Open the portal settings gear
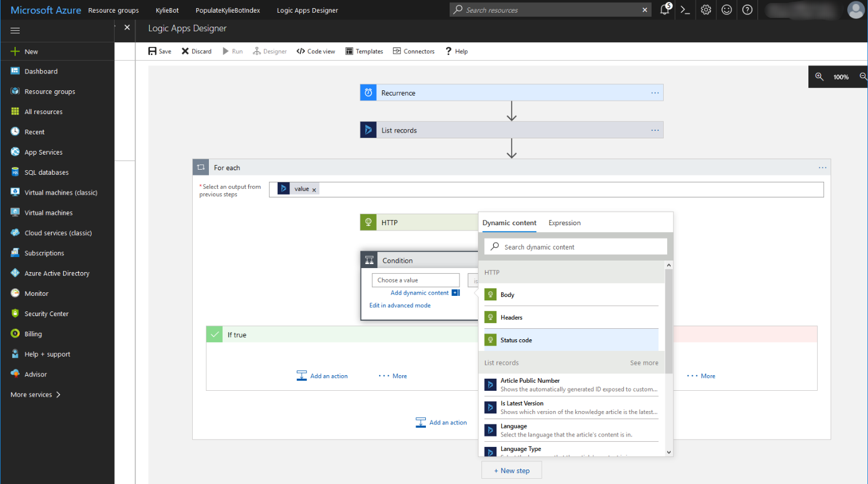 706,10
